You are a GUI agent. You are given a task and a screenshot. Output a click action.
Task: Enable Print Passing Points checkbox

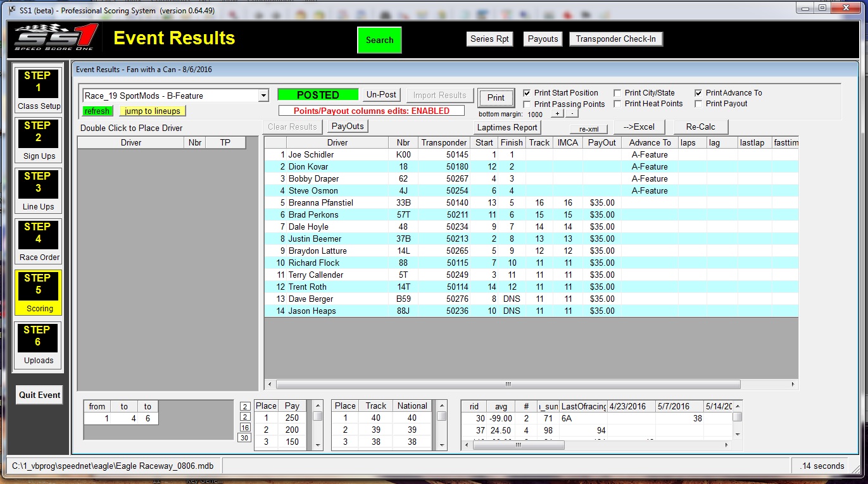coord(527,104)
